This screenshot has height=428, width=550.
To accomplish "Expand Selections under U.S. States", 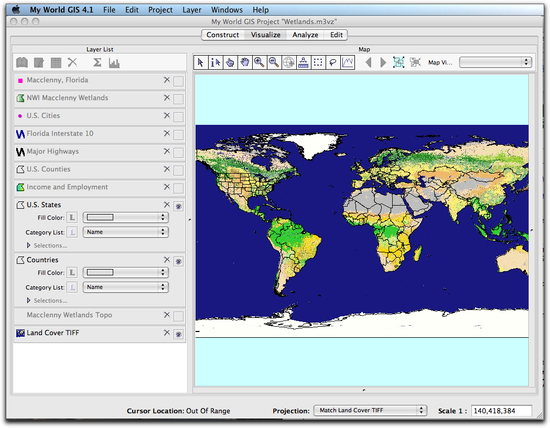I will (29, 246).
